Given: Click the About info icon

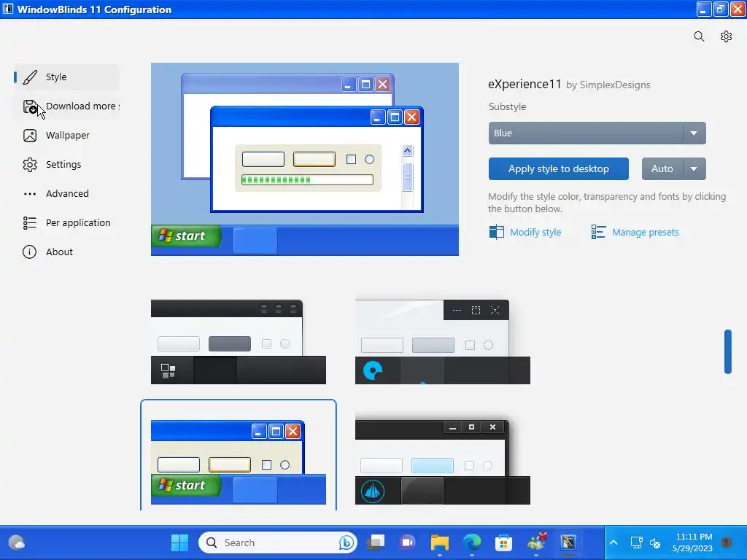Looking at the screenshot, I should coord(29,252).
